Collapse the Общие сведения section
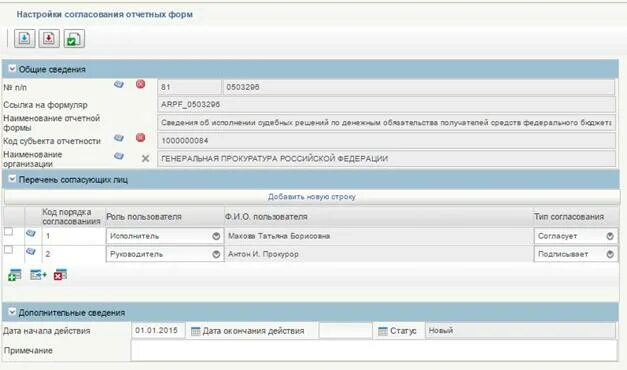 [x=12, y=69]
